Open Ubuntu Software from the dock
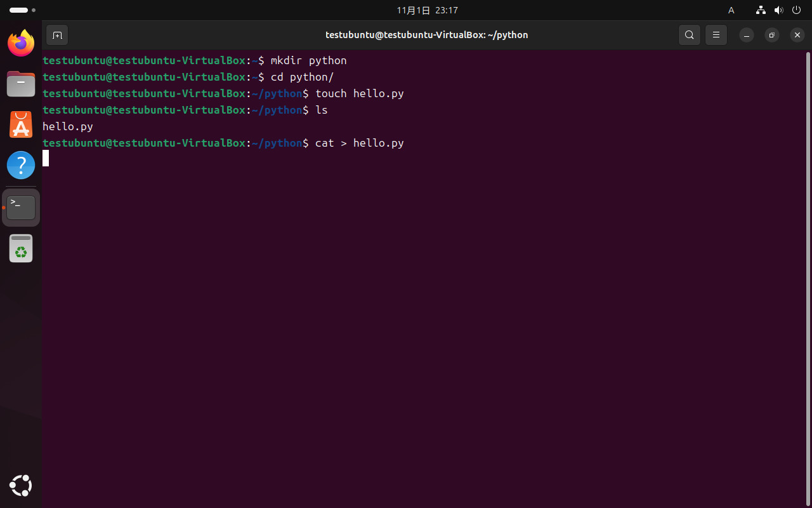The image size is (812, 508). pos(21,124)
